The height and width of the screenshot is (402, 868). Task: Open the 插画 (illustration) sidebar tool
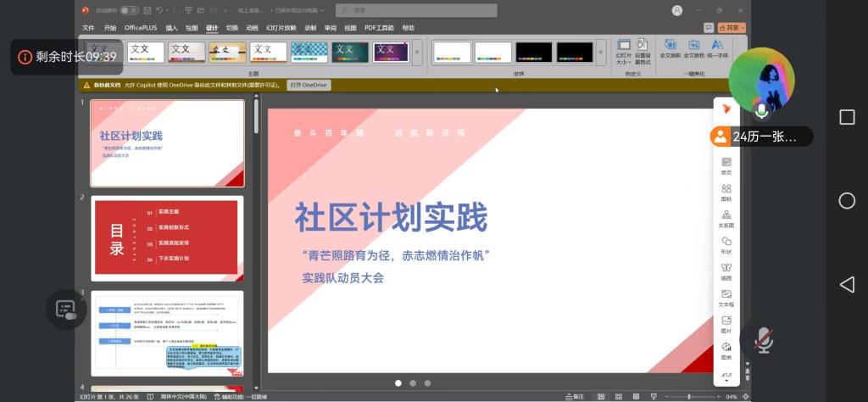(x=726, y=271)
